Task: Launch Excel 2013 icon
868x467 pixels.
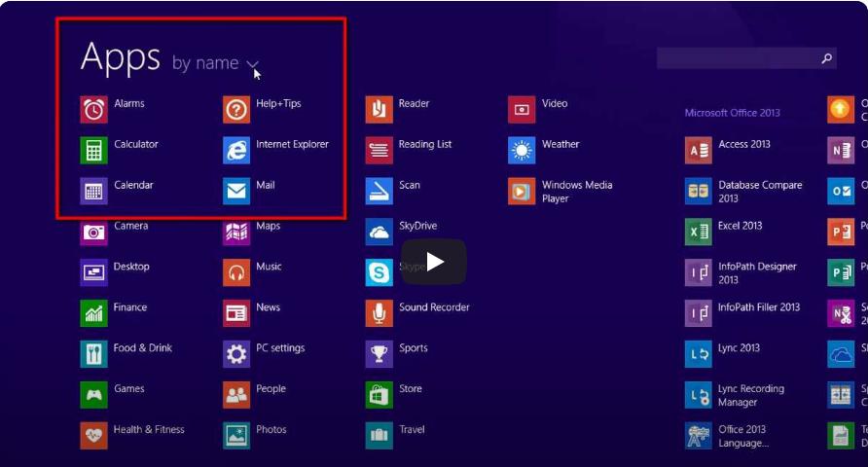Action: pyautogui.click(x=698, y=232)
